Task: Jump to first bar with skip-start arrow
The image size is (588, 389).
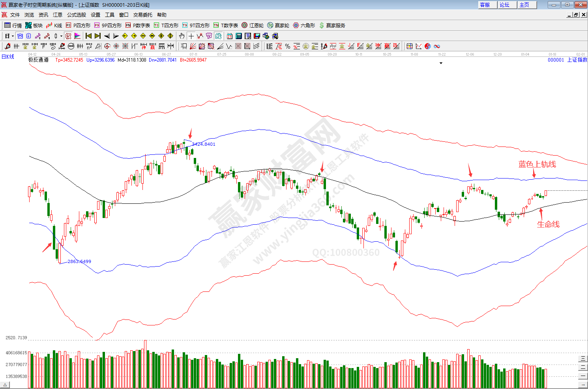Action: (89, 36)
